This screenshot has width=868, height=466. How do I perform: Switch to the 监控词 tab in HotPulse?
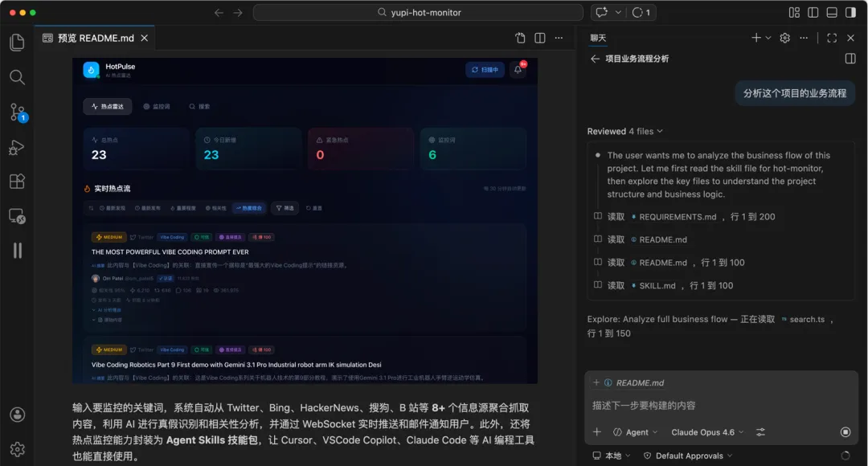[159, 106]
